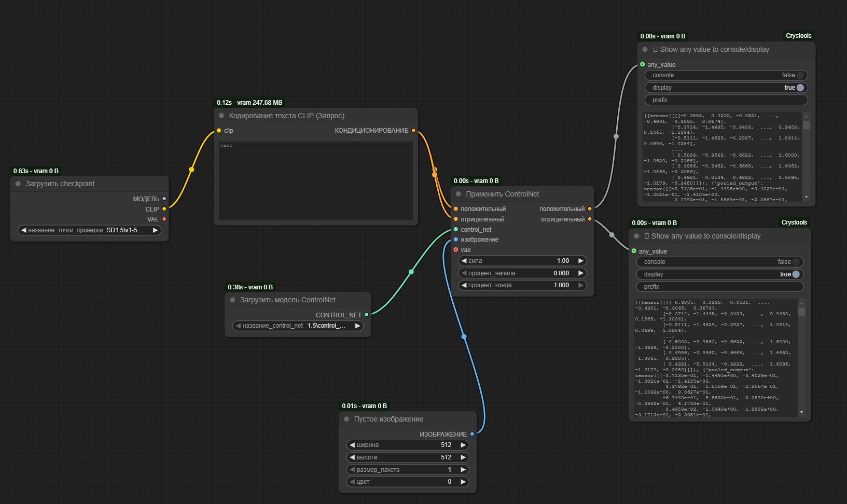Click the отрицательный output socket on ControlNet node
Image resolution: width=847 pixels, height=504 pixels.
(x=590, y=219)
